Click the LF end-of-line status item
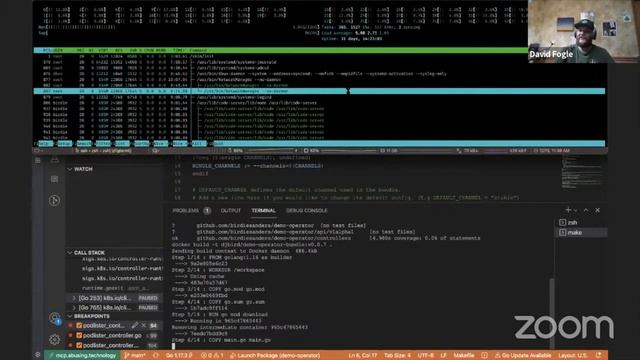This screenshot has height=360, width=640. [x=443, y=356]
